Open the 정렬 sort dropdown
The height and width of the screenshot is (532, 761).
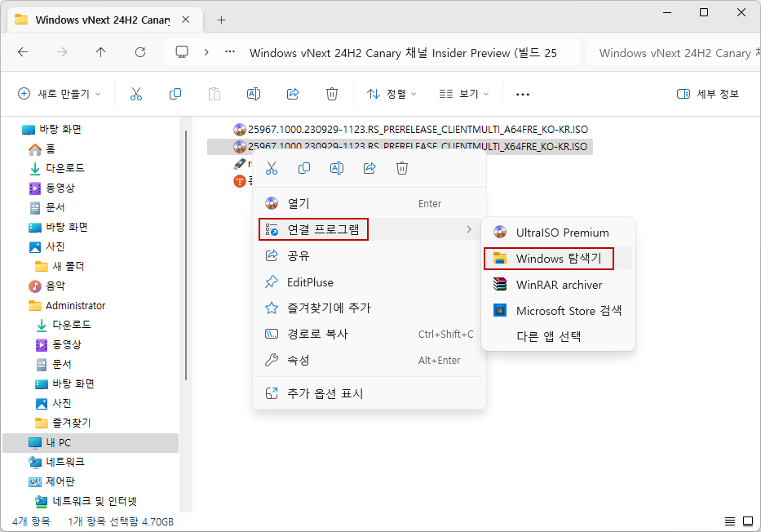tap(392, 94)
